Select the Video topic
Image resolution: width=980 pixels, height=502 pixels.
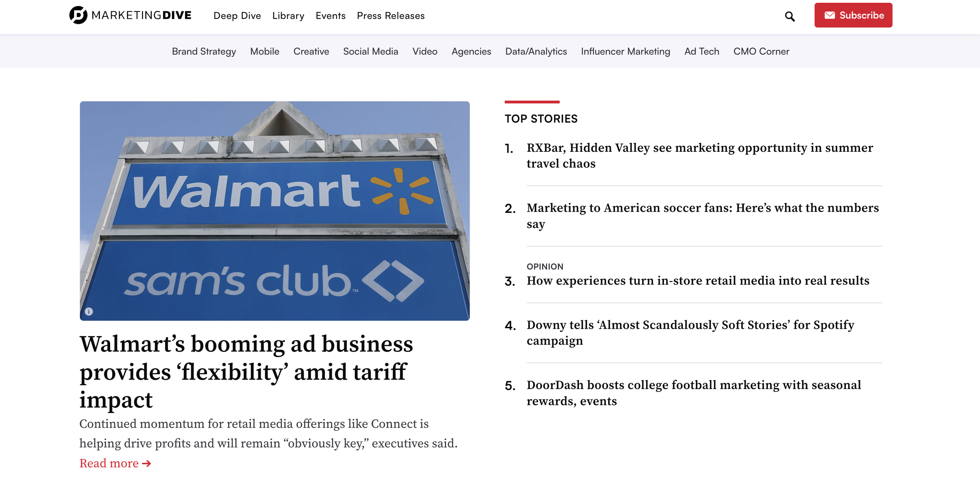coord(425,51)
